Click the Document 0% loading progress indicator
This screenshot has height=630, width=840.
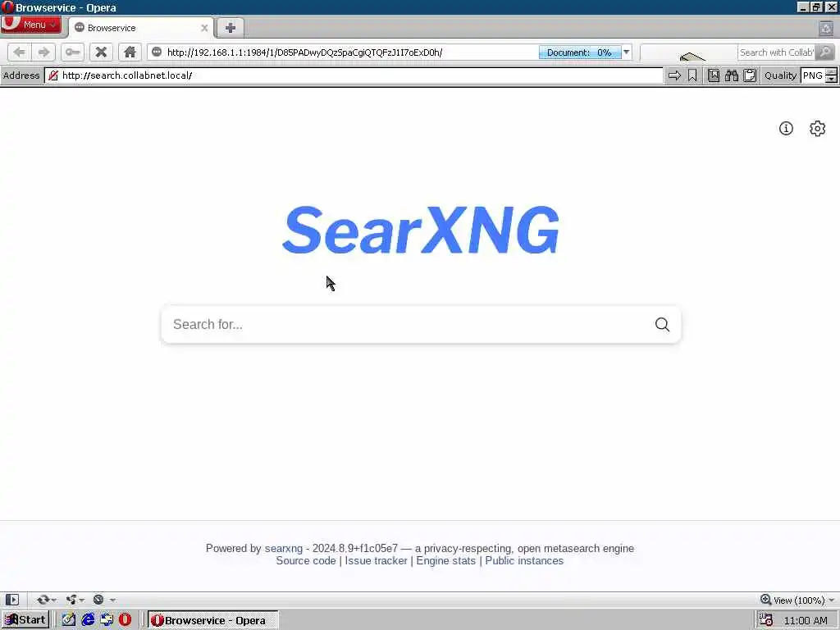pyautogui.click(x=579, y=52)
